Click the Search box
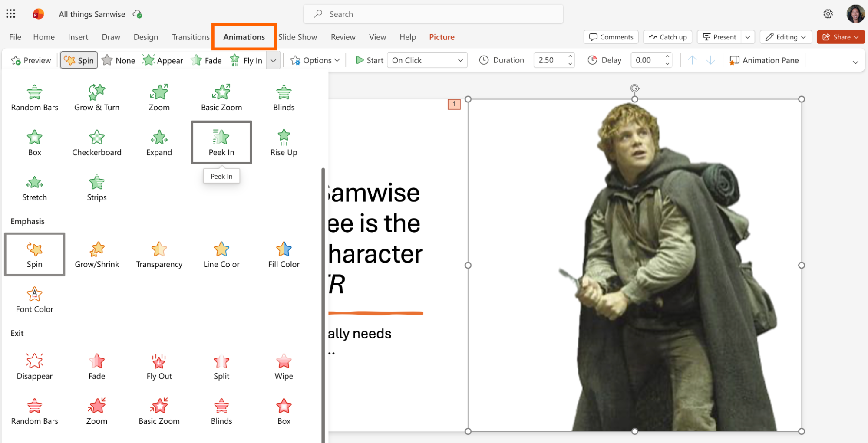The height and width of the screenshot is (443, 868). coord(433,14)
